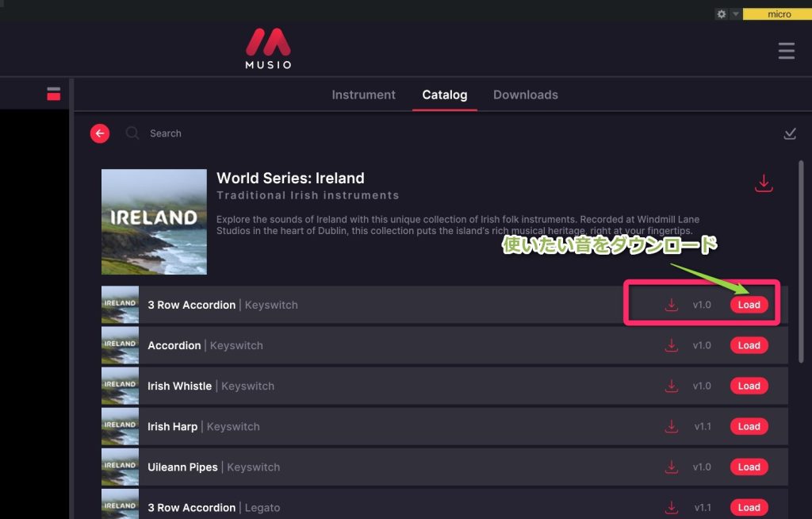Switch to the Instrument tab

(x=363, y=94)
